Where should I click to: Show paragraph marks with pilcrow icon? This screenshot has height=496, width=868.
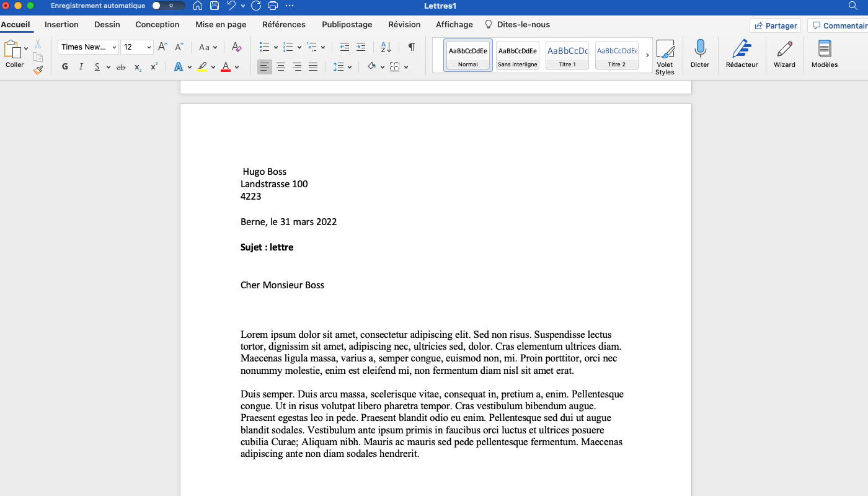(x=411, y=47)
